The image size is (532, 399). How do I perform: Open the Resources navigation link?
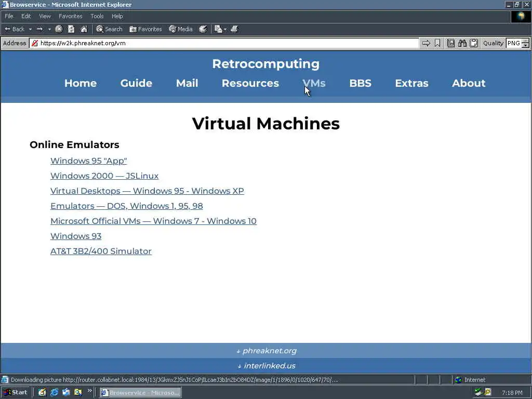(250, 83)
